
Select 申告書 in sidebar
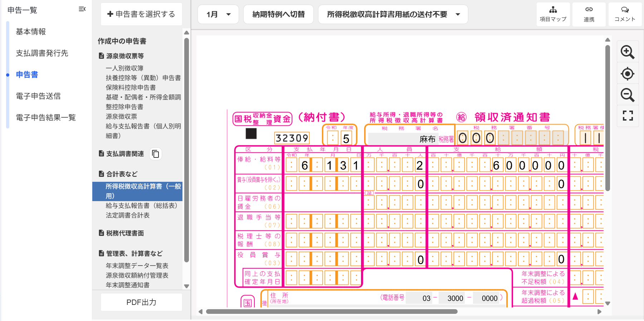(27, 74)
